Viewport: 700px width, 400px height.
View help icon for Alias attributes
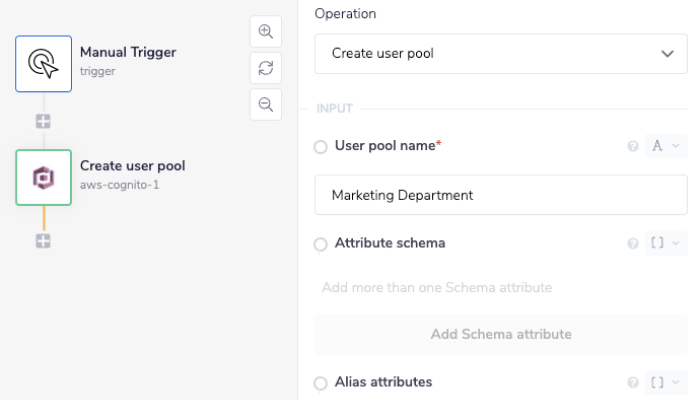tap(632, 382)
